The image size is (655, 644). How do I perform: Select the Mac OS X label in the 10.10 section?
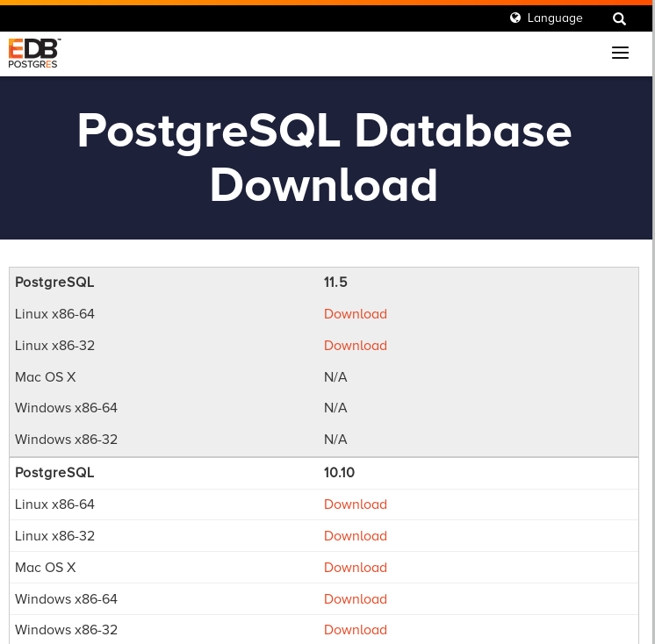46,568
